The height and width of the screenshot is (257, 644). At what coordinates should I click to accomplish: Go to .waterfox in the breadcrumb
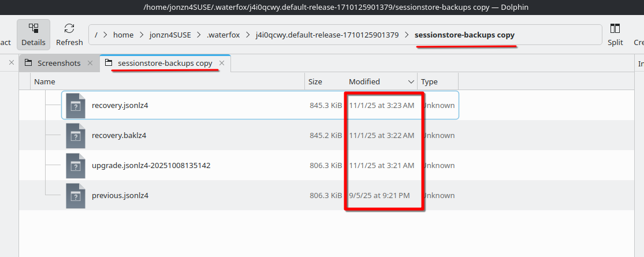(x=223, y=35)
